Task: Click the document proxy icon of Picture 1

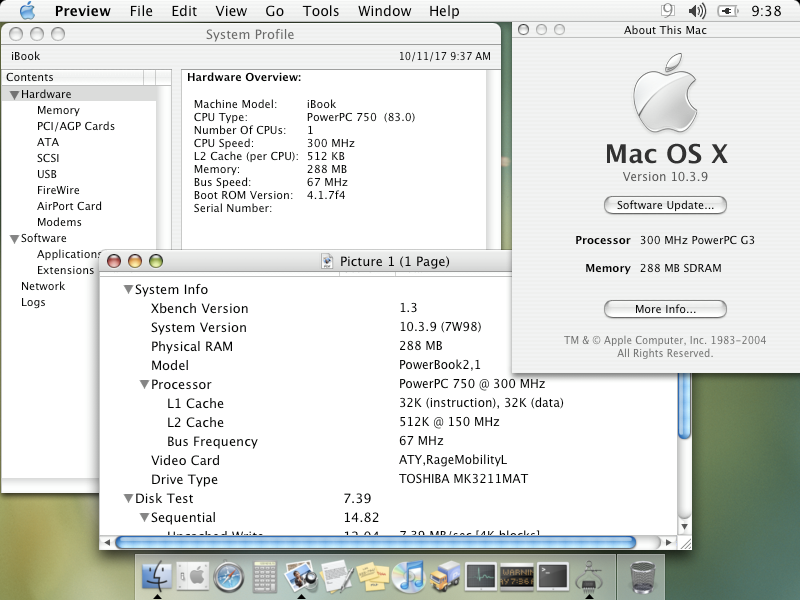Action: pos(327,261)
